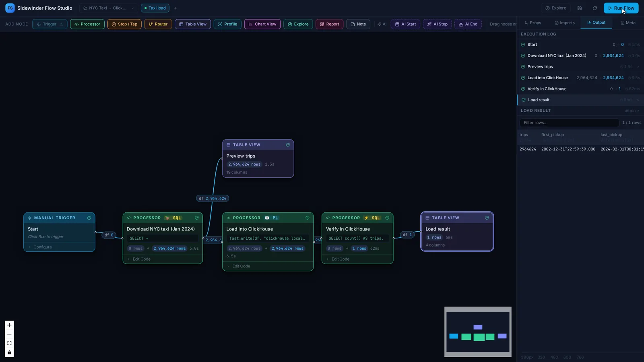644x362 pixels.
Task: Add a Report node
Action: tap(330, 24)
